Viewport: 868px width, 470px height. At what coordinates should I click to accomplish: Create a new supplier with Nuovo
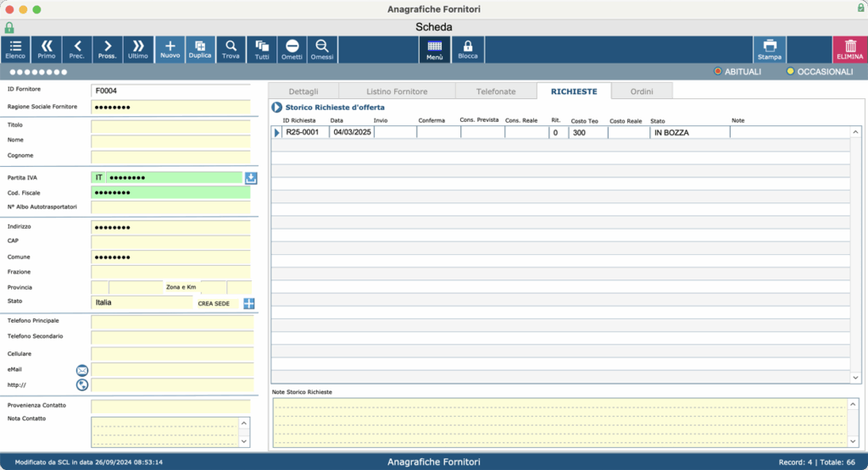tap(170, 50)
